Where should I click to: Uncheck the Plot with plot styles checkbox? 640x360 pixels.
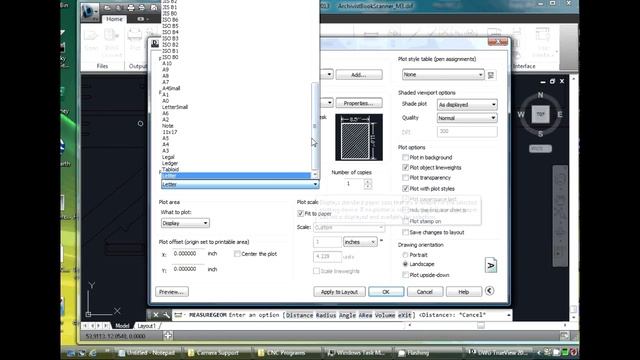(x=405, y=189)
